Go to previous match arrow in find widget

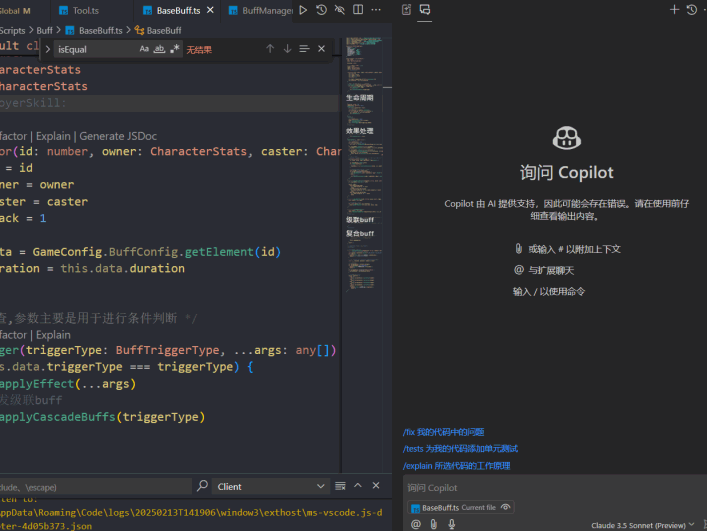pos(269,49)
